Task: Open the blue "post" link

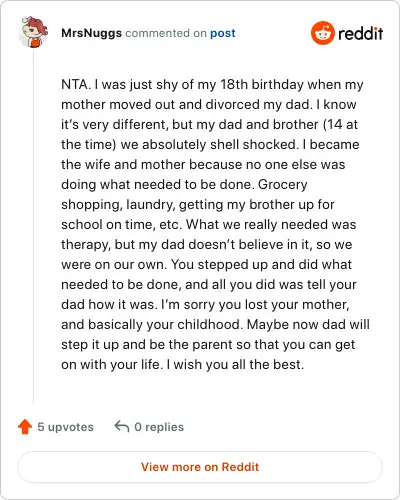Action: click(x=223, y=33)
